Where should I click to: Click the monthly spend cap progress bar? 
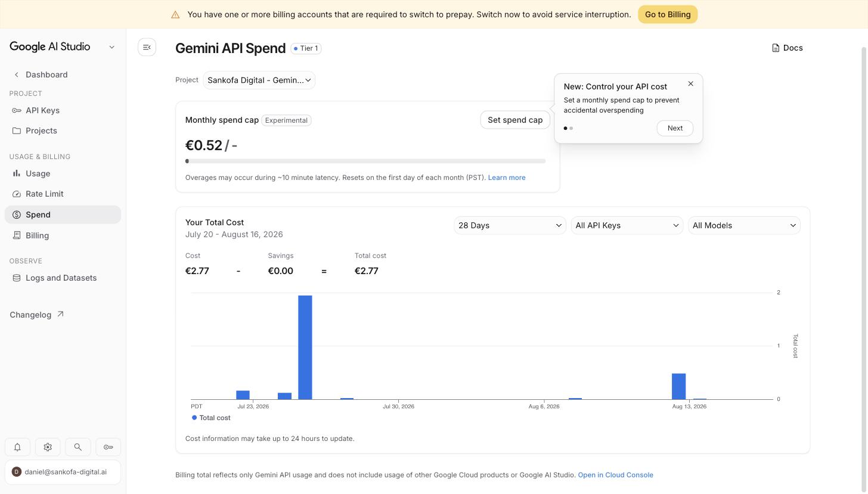(x=365, y=161)
